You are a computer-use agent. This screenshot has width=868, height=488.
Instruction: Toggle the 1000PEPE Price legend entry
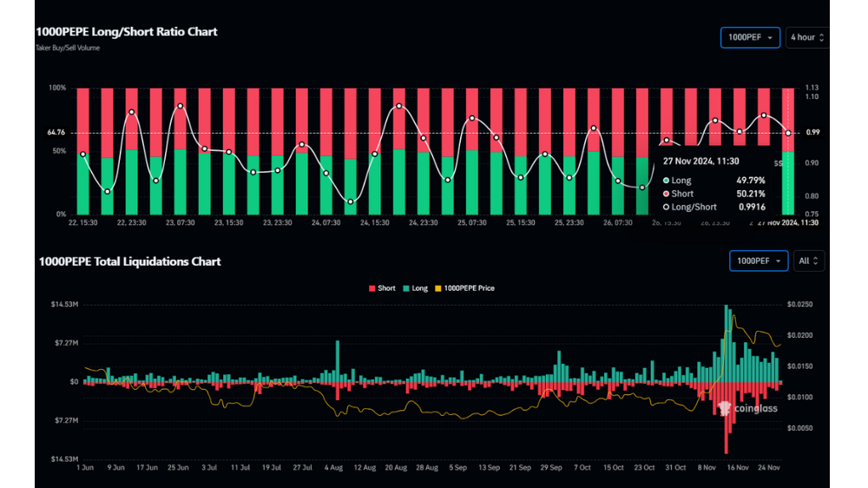click(464, 288)
